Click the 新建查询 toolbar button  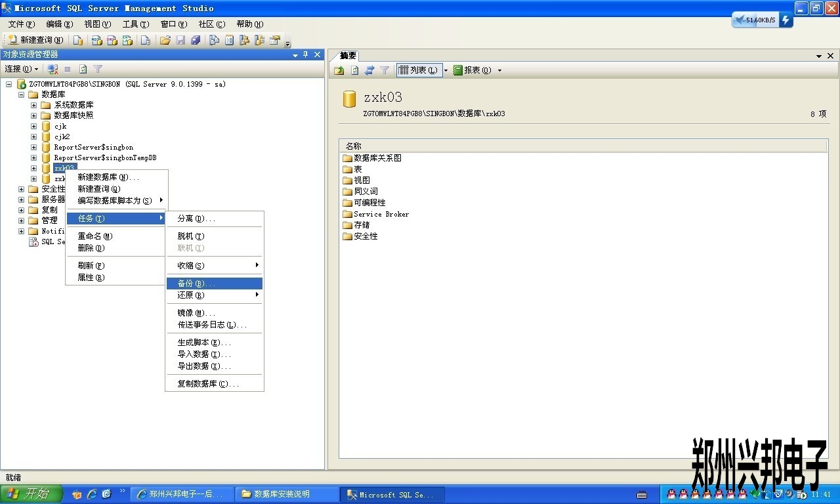[x=35, y=40]
